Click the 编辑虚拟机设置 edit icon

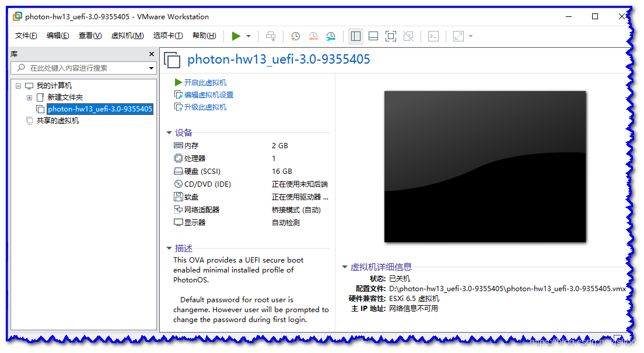(x=178, y=95)
